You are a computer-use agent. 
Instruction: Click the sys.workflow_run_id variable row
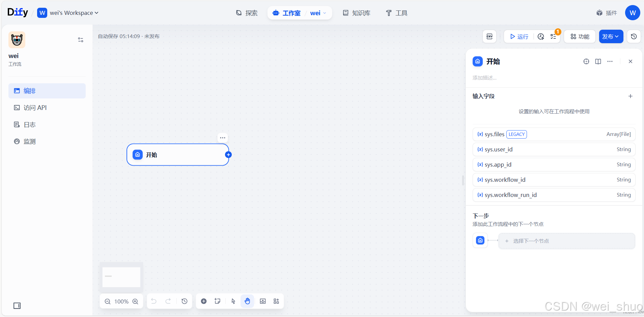tap(554, 195)
